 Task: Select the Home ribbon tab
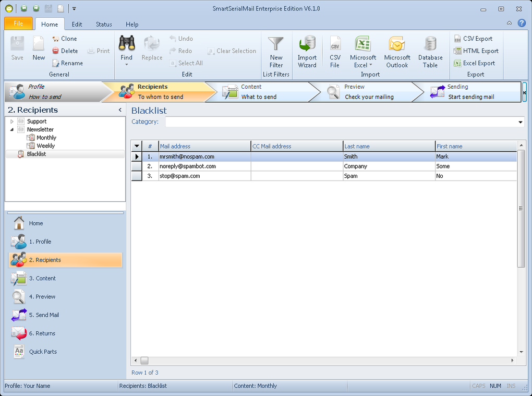50,25
